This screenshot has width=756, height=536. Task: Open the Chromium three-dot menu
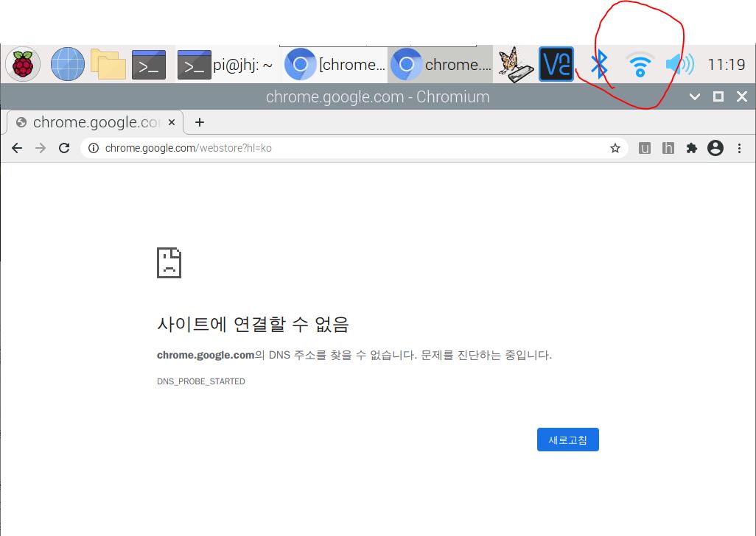coord(739,148)
